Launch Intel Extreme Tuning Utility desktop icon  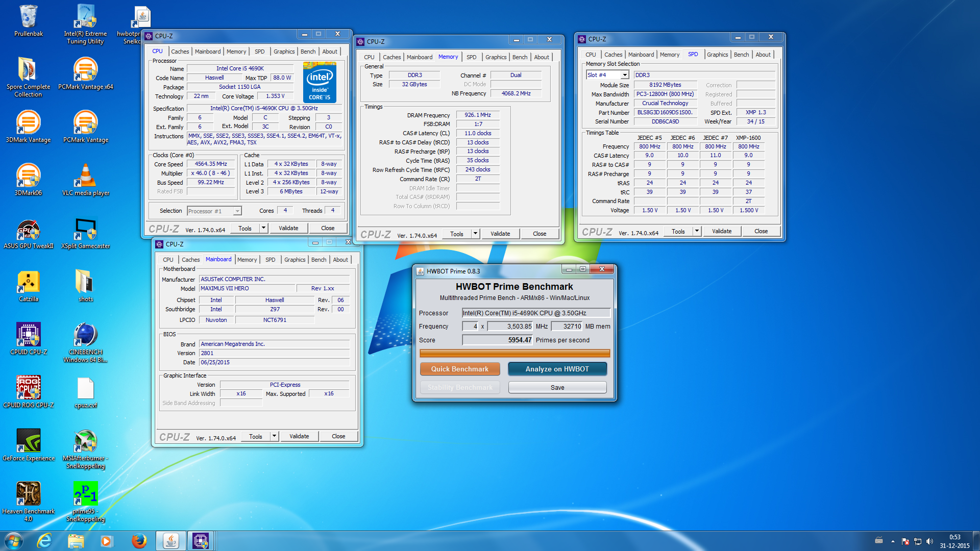click(85, 24)
